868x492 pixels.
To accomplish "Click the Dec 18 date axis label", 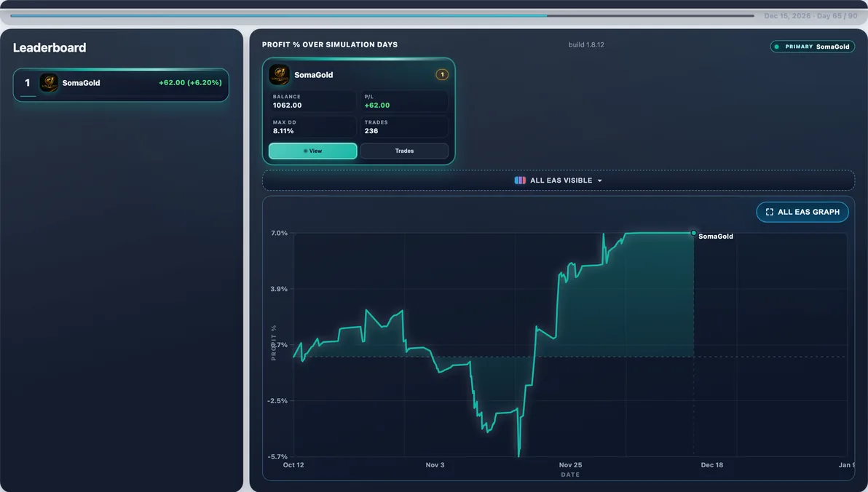I will (712, 465).
